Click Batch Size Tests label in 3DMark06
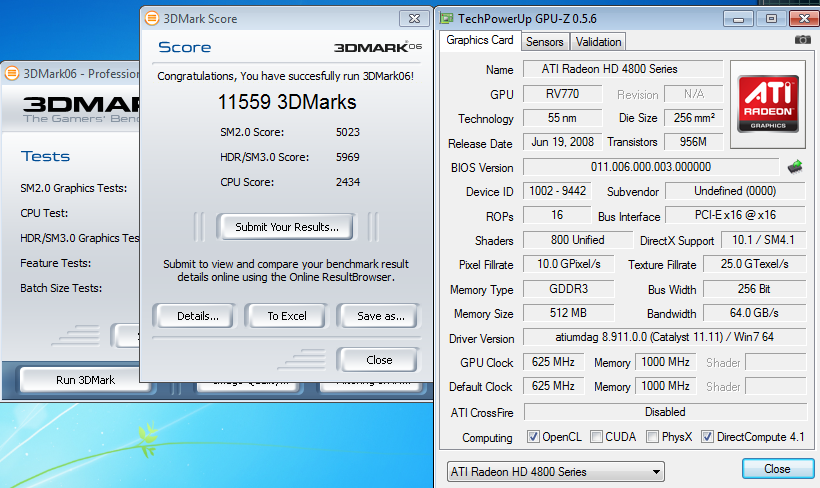This screenshot has height=488, width=820. point(61,288)
